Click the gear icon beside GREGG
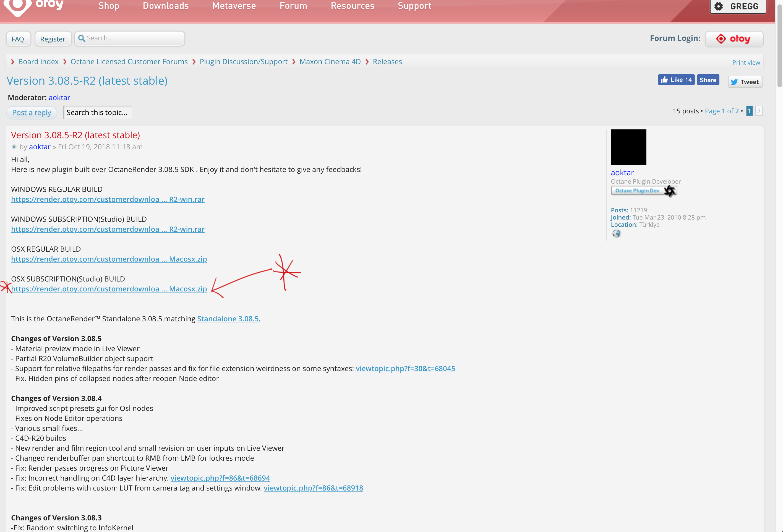The height and width of the screenshot is (532, 783). click(719, 6)
